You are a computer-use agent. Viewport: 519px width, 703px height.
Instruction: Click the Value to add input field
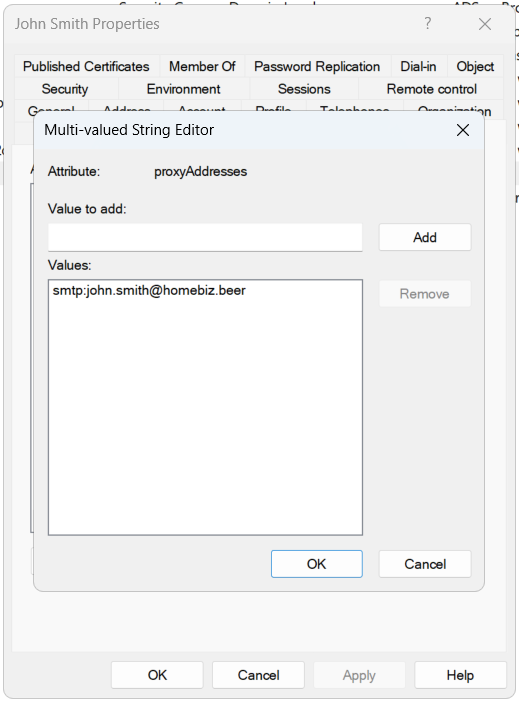pyautogui.click(x=205, y=237)
